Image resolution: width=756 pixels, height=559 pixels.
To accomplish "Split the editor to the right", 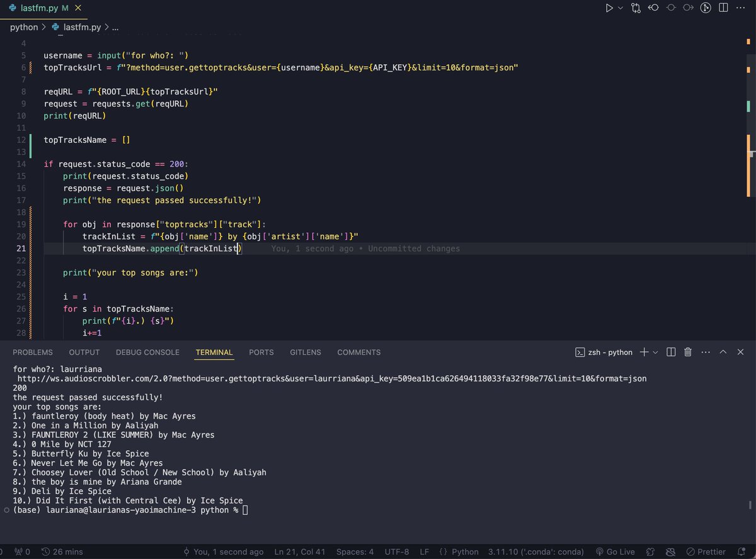I will tap(723, 8).
